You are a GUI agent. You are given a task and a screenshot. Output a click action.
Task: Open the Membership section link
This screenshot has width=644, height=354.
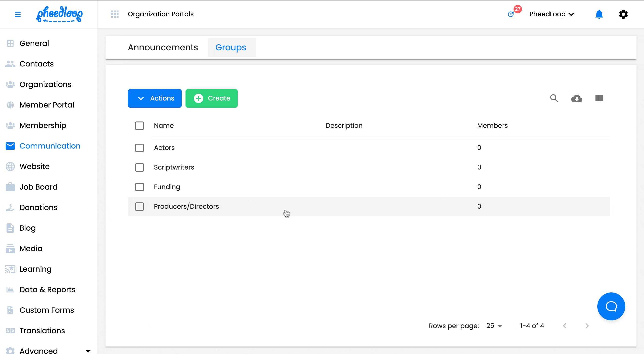[42, 125]
